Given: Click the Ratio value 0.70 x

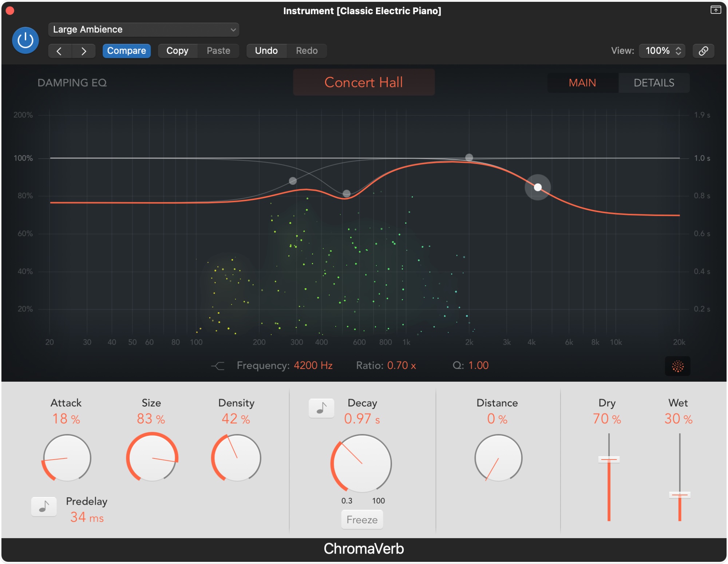Looking at the screenshot, I should click(401, 365).
